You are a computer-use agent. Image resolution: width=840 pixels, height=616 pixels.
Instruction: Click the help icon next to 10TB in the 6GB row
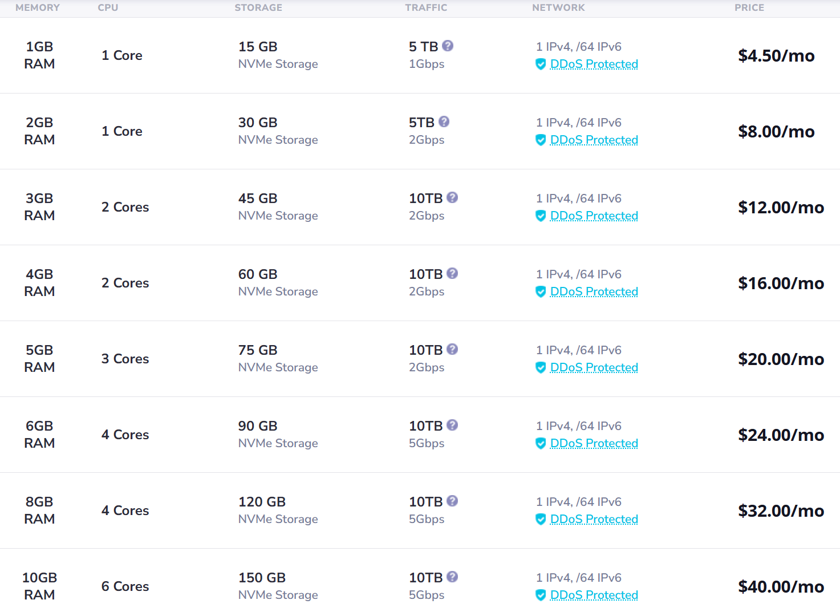point(452,425)
